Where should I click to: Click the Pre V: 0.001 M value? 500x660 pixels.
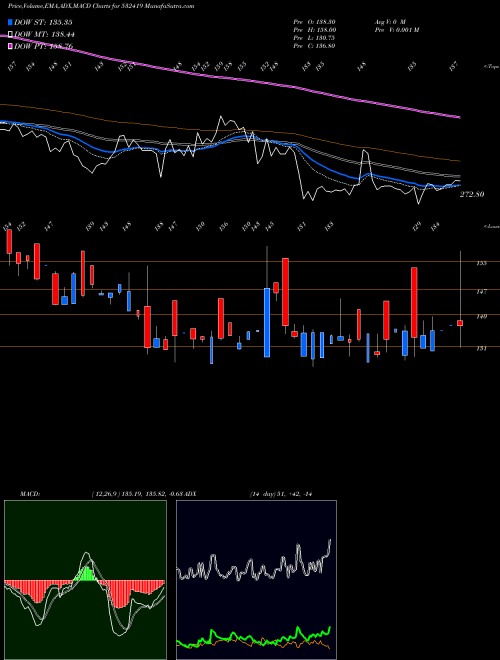(396, 30)
